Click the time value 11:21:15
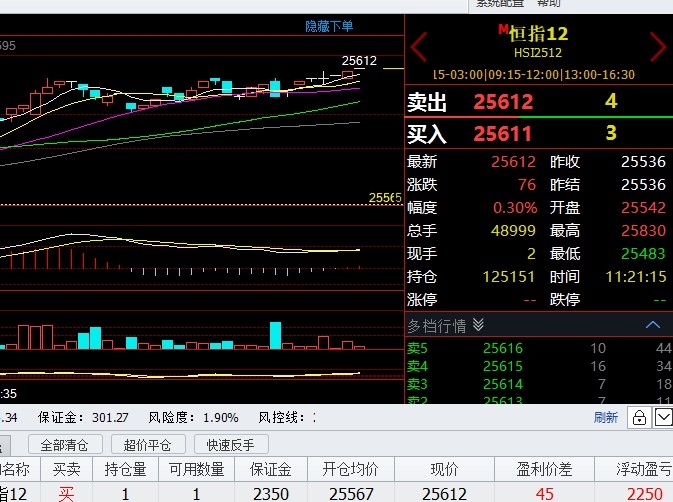The width and height of the screenshot is (673, 502). [636, 277]
